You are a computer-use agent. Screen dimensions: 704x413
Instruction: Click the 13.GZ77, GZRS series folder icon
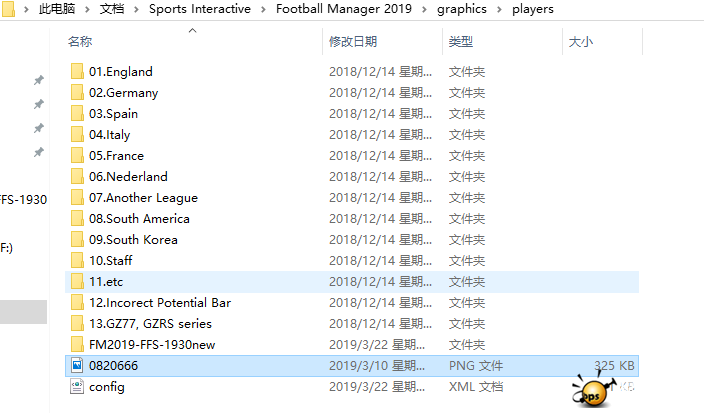coord(78,324)
